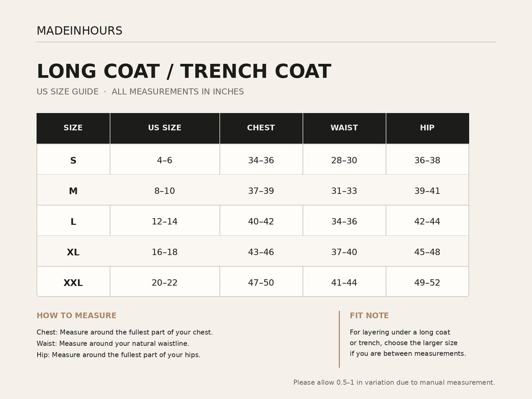
Task: Click the LONG COAT / TRENCH COAT title
Action: click(184, 72)
